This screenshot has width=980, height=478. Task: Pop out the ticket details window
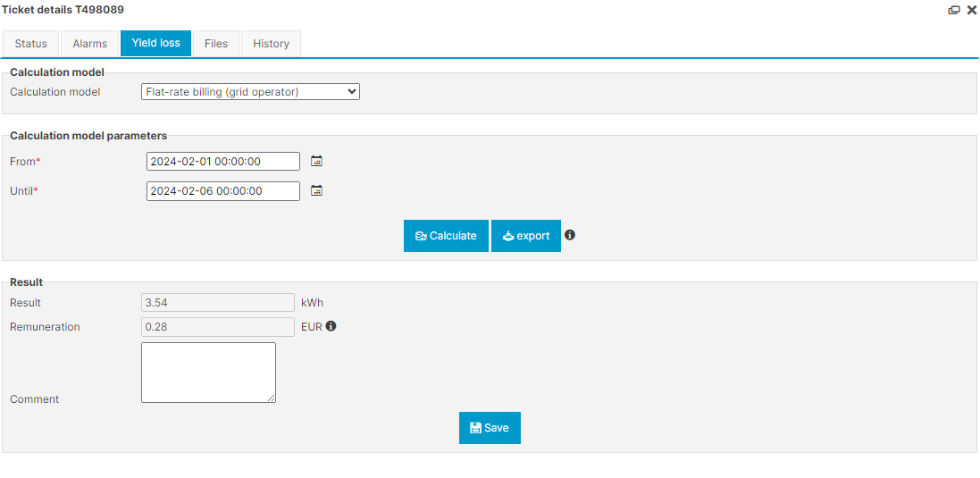click(954, 10)
